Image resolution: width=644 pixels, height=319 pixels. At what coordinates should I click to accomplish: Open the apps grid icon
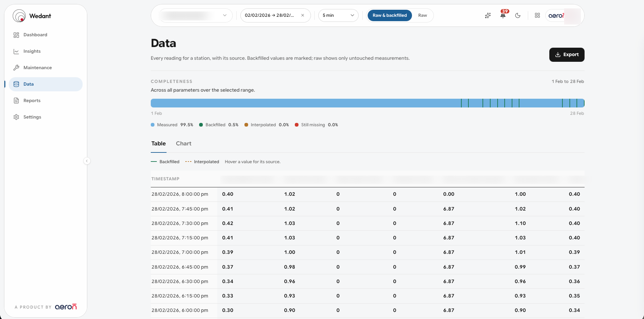click(x=537, y=15)
